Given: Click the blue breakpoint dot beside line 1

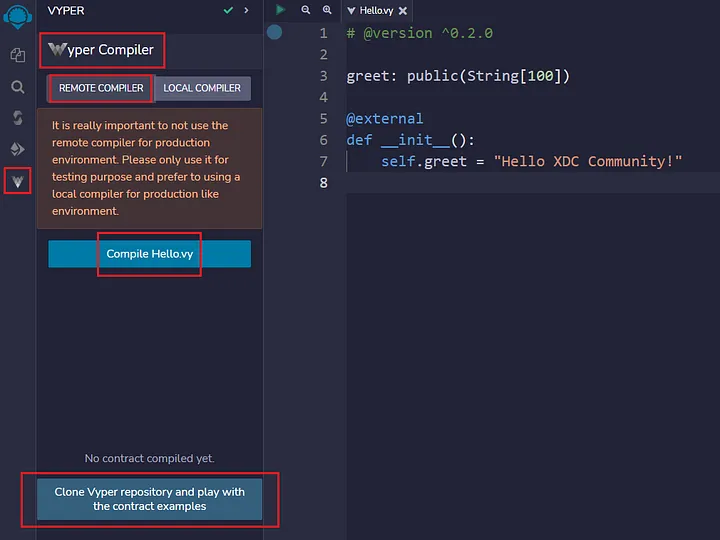Looking at the screenshot, I should [x=274, y=32].
